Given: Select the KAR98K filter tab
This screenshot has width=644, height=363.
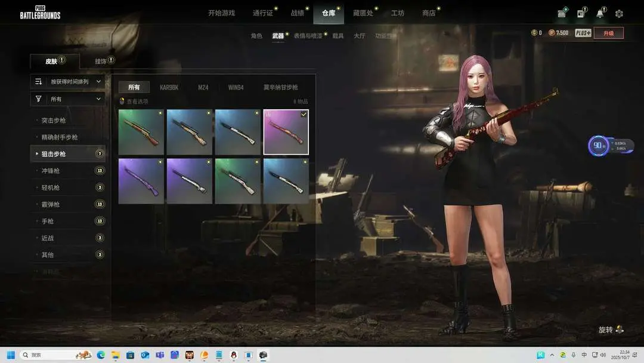Looking at the screenshot, I should pyautogui.click(x=169, y=87).
